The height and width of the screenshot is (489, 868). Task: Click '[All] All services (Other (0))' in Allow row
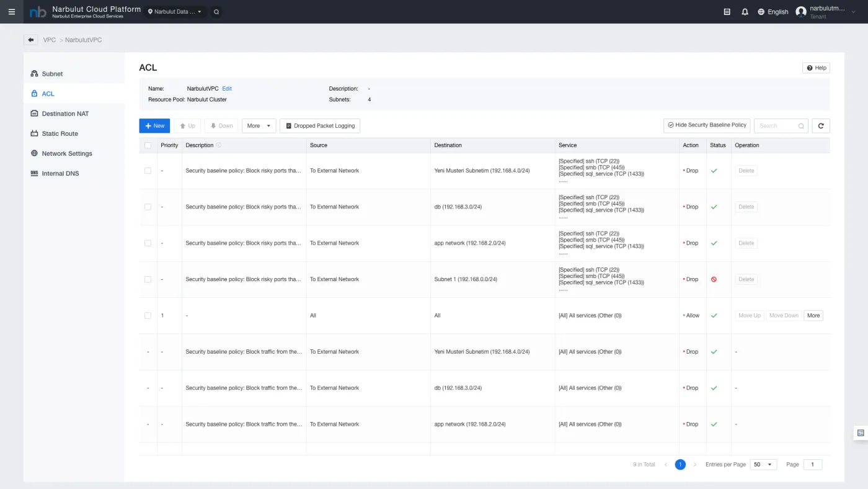tap(590, 316)
